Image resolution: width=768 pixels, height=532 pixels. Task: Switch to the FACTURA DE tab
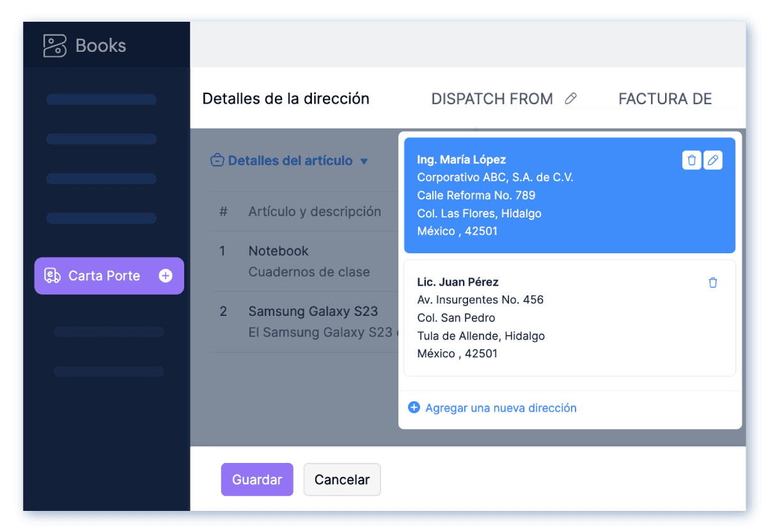pyautogui.click(x=664, y=98)
